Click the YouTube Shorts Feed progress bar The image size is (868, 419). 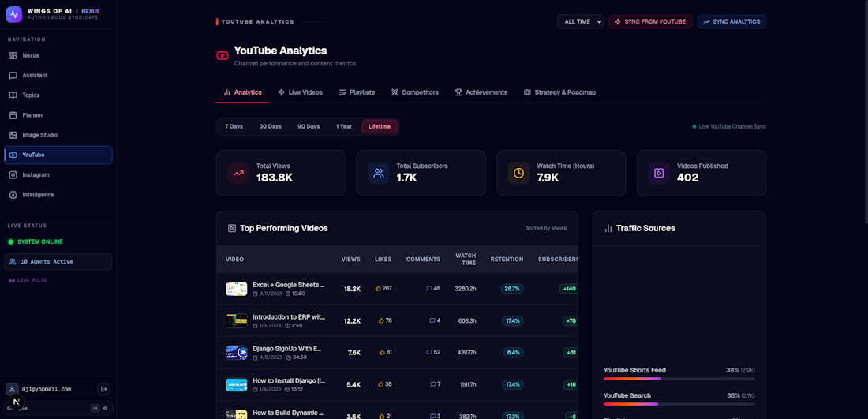(x=679, y=379)
